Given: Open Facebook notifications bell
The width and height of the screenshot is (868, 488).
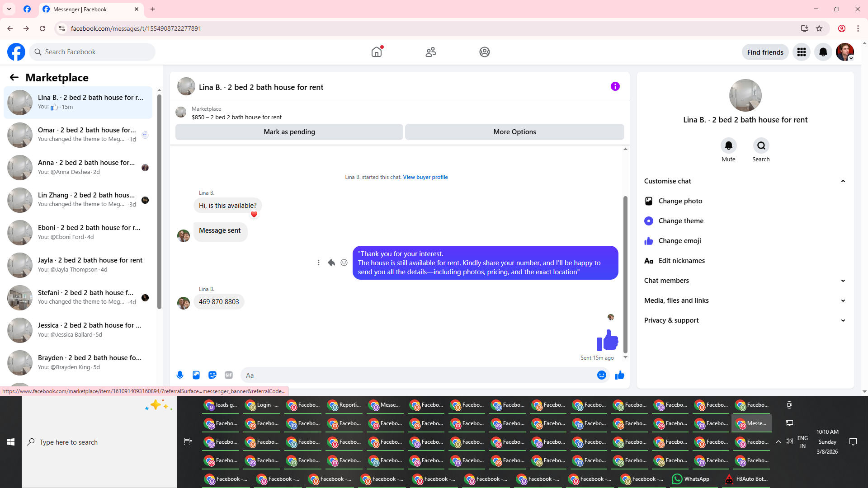Looking at the screenshot, I should pos(823,52).
